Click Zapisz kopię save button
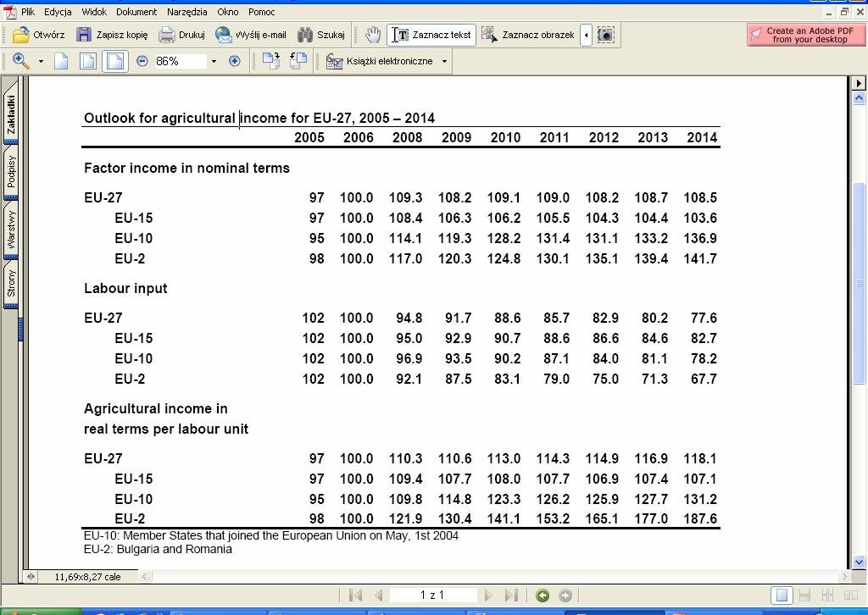The width and height of the screenshot is (868, 615). (x=113, y=35)
